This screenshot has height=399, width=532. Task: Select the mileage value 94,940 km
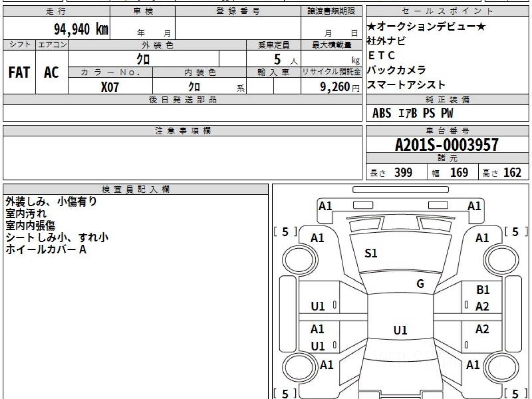pos(81,29)
